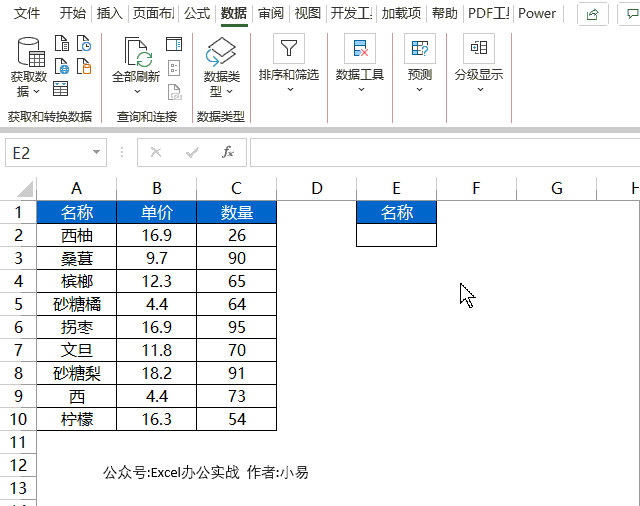Switch to the 加载项 tab

[401, 13]
